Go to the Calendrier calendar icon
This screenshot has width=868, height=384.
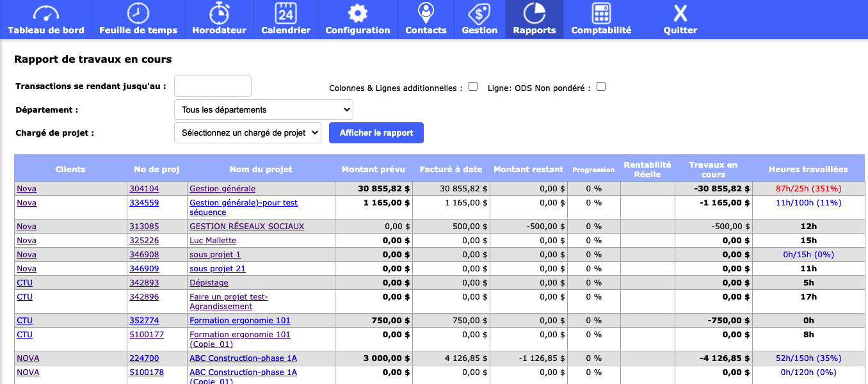pyautogui.click(x=285, y=13)
